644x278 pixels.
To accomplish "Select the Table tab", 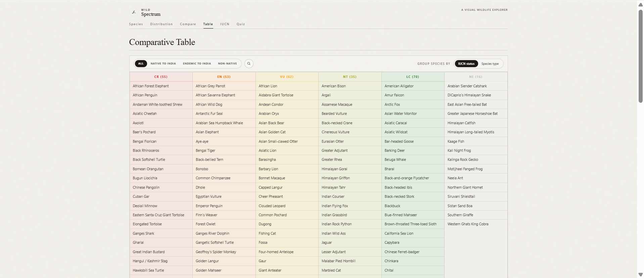I will (x=208, y=24).
